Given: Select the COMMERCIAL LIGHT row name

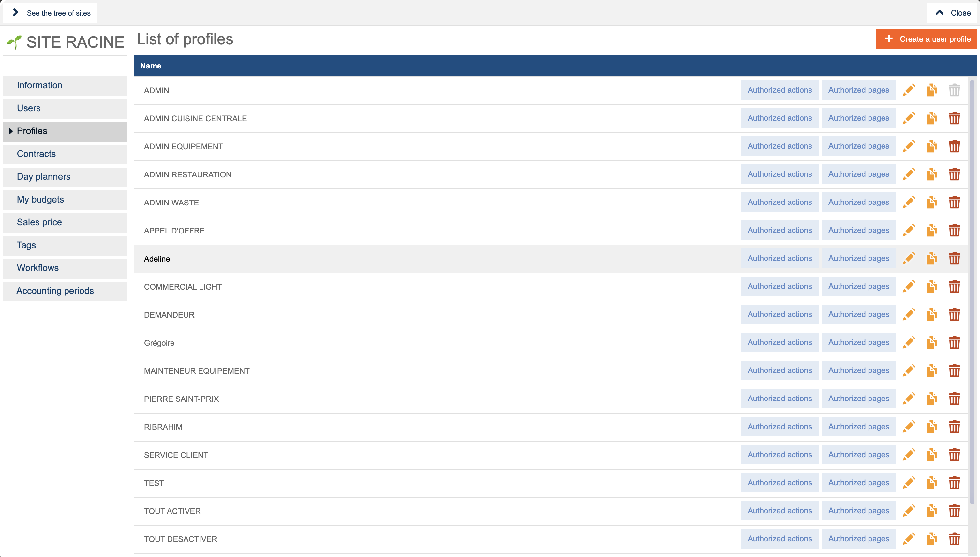Looking at the screenshot, I should coord(183,287).
